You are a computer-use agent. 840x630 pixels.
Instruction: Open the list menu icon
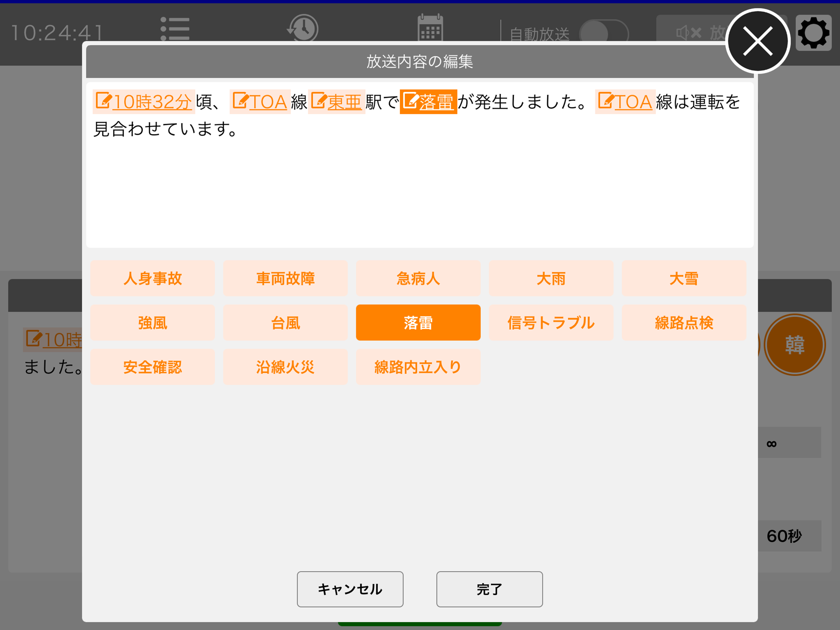[175, 29]
